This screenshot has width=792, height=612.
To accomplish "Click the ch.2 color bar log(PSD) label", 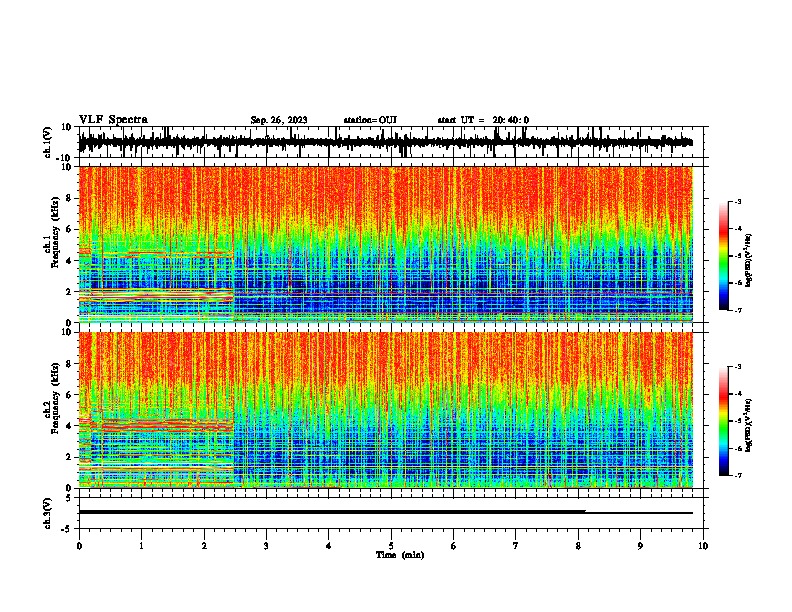I will coord(749,425).
